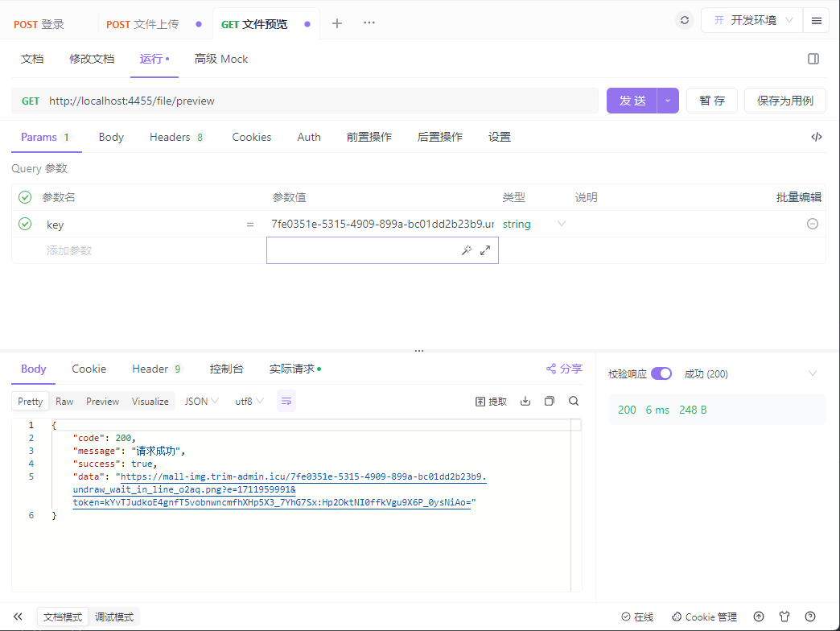840x631 pixels.
Task: Open the hamburger menu icon at top right
Action: (x=817, y=21)
